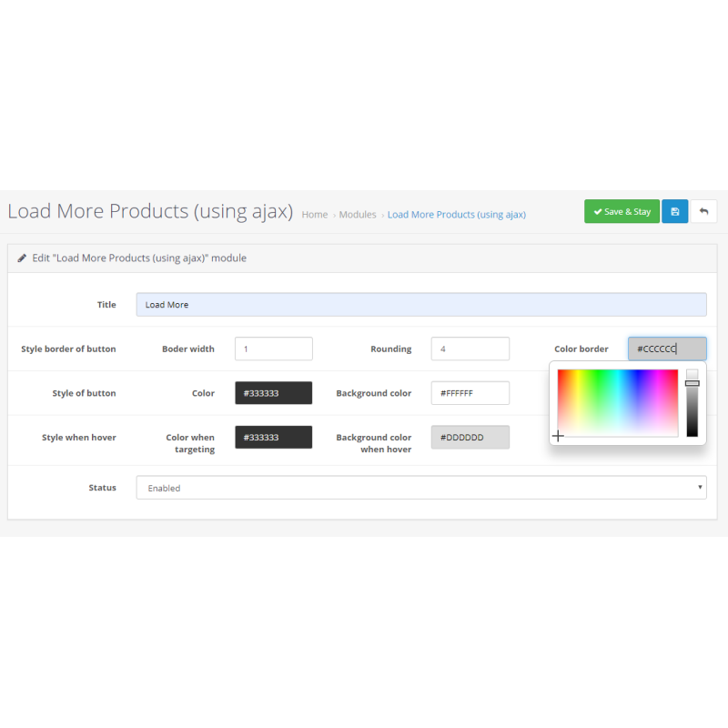Viewport: 728px width, 728px height.
Task: Click the Home breadcrumb link
Action: click(x=315, y=215)
